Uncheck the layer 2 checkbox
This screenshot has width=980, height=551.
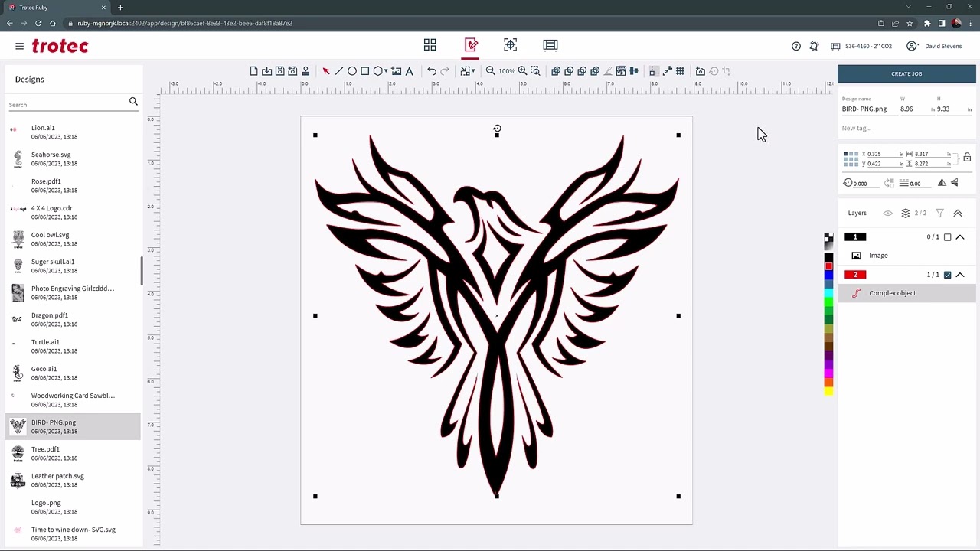click(x=948, y=275)
